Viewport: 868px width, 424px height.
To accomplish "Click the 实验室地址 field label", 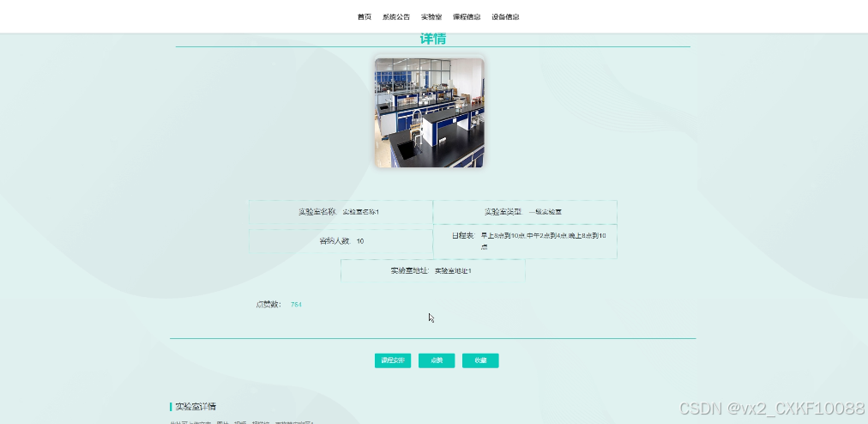I will click(410, 271).
